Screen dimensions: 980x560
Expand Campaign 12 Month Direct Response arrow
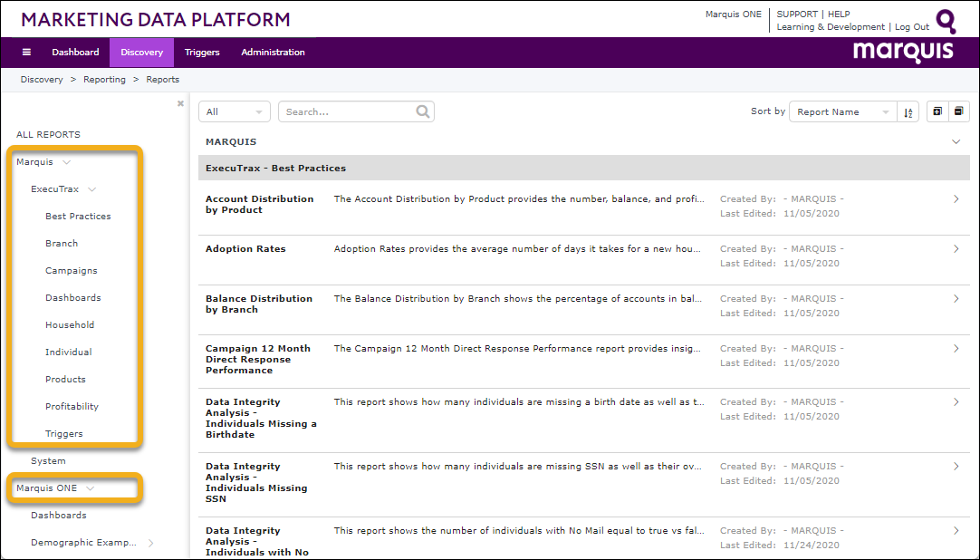(956, 349)
